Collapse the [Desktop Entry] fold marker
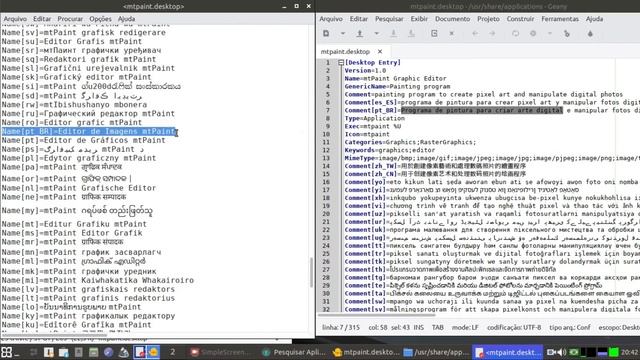 tap(341, 62)
